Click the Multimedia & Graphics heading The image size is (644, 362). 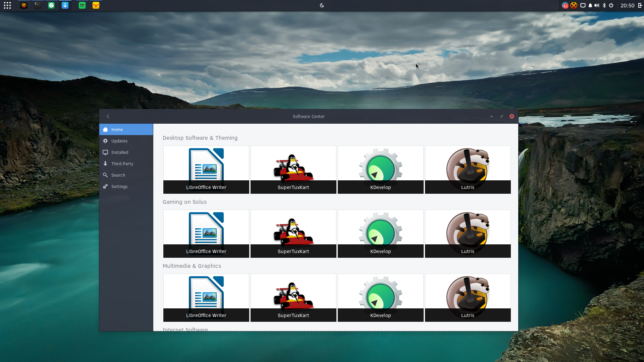pyautogui.click(x=192, y=266)
